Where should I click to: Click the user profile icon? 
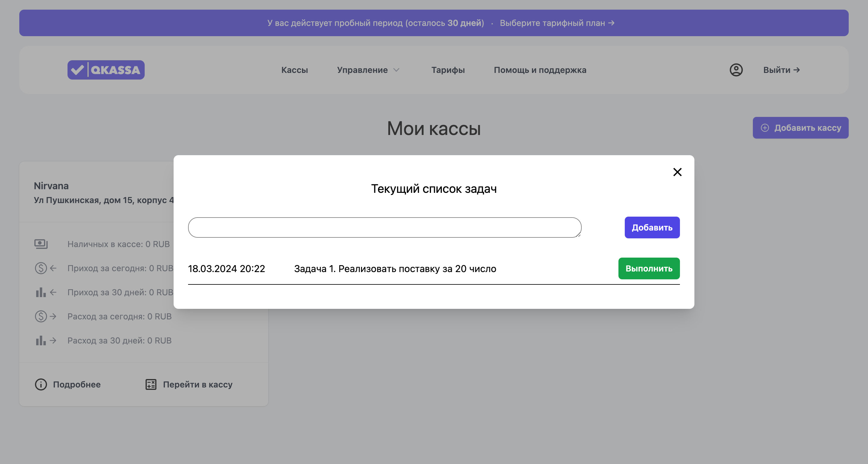(736, 70)
